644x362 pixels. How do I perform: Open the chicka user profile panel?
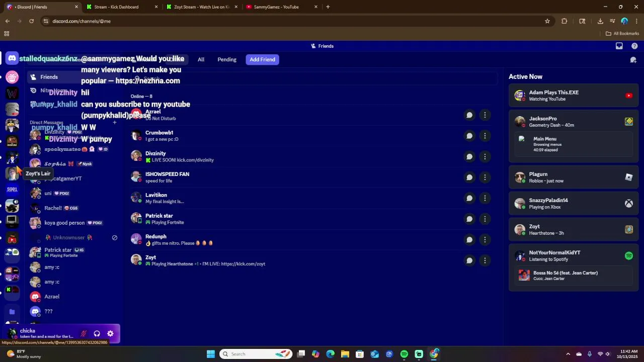pyautogui.click(x=40, y=333)
